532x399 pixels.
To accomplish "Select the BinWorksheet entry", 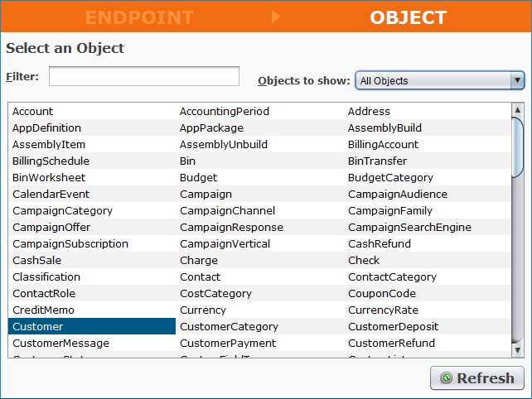I will click(x=49, y=178).
